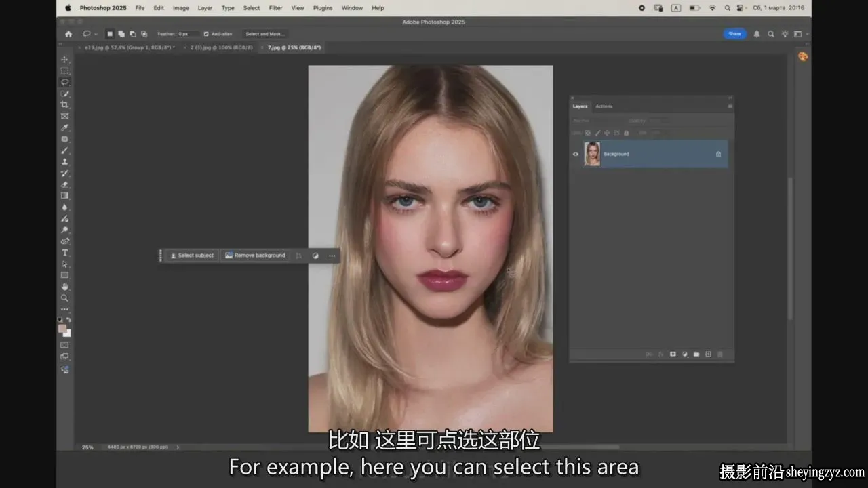
Task: Select the Zoom tool in toolbar
Action: click(65, 298)
